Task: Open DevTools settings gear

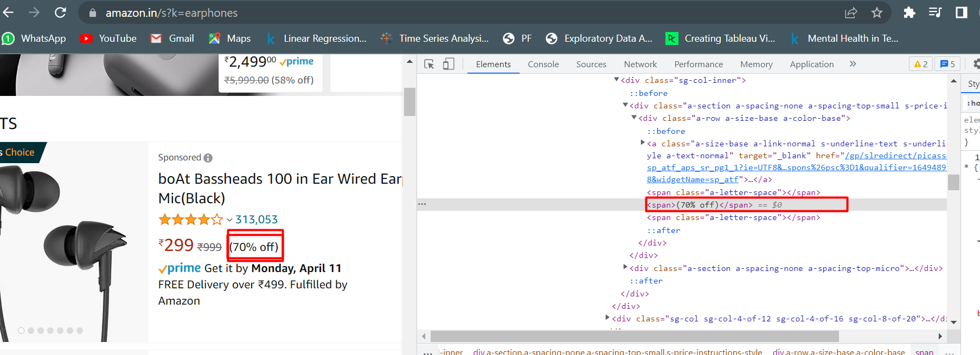Action: coord(976,64)
